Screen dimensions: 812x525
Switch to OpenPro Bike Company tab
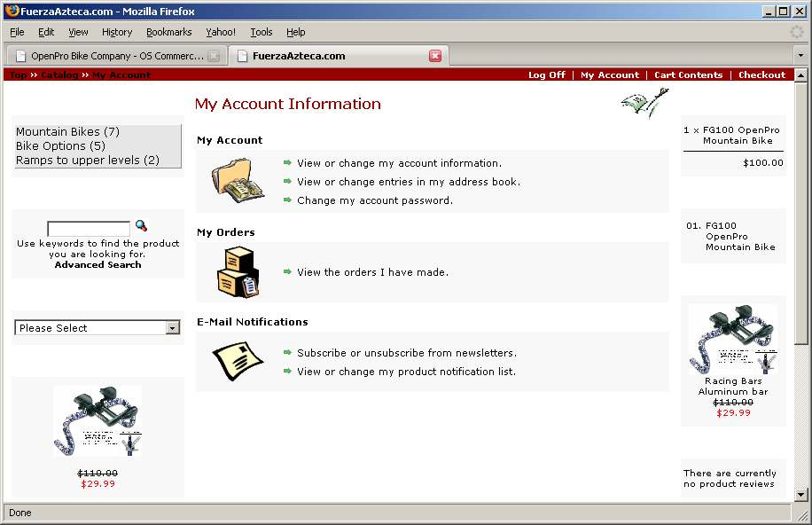click(x=117, y=56)
